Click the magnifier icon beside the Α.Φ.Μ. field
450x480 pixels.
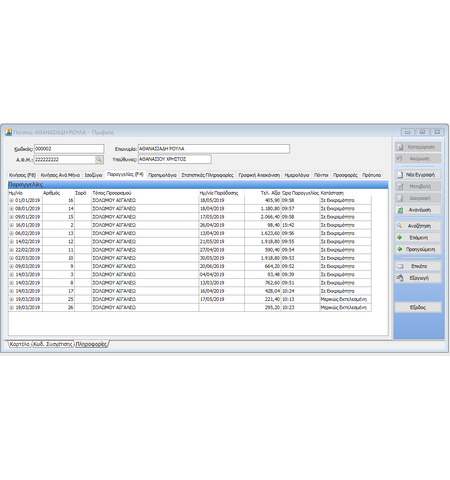click(x=99, y=160)
